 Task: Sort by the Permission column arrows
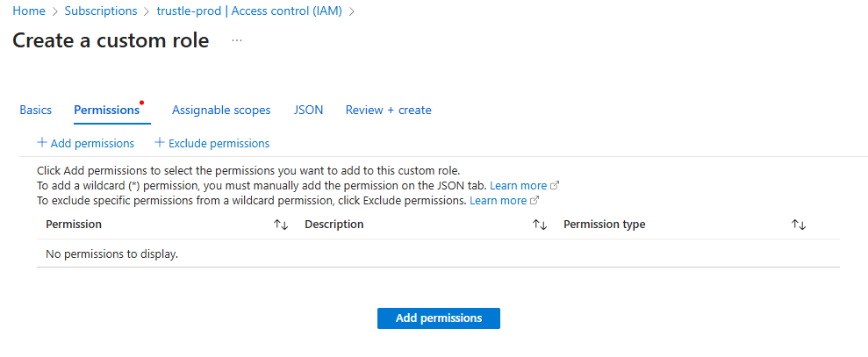[x=281, y=225]
